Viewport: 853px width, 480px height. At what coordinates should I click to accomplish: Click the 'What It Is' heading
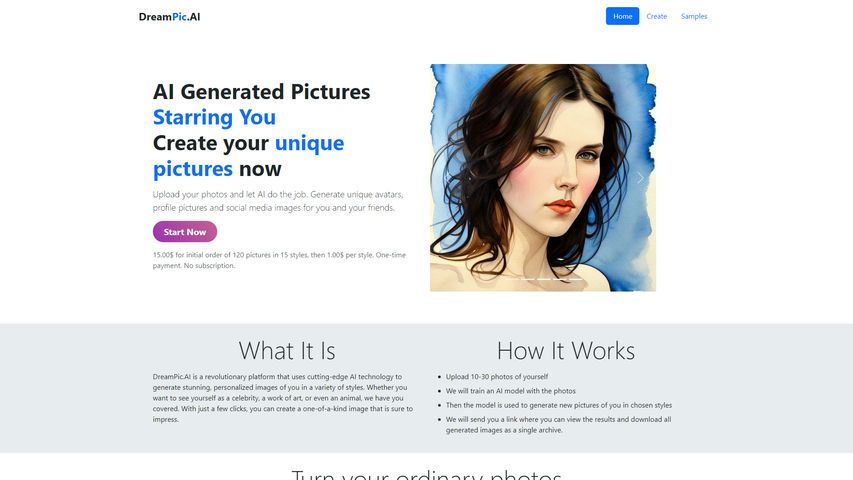pyautogui.click(x=287, y=351)
